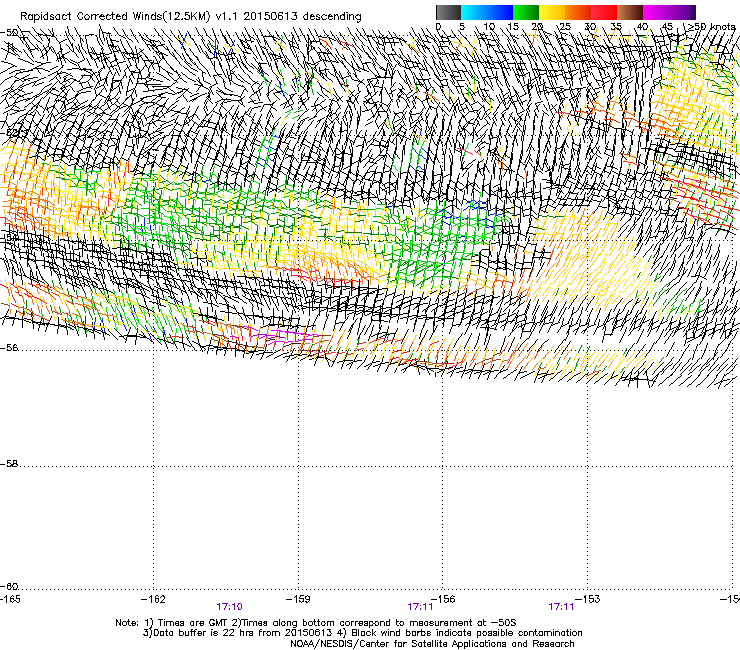Click the -165 longitude axis label
Screen dimensions: 740x650
[10, 599]
